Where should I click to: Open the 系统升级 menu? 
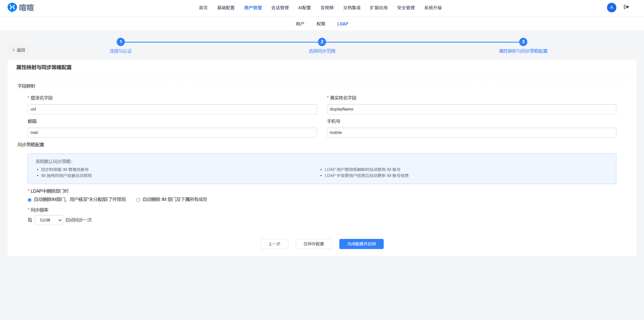(x=433, y=8)
